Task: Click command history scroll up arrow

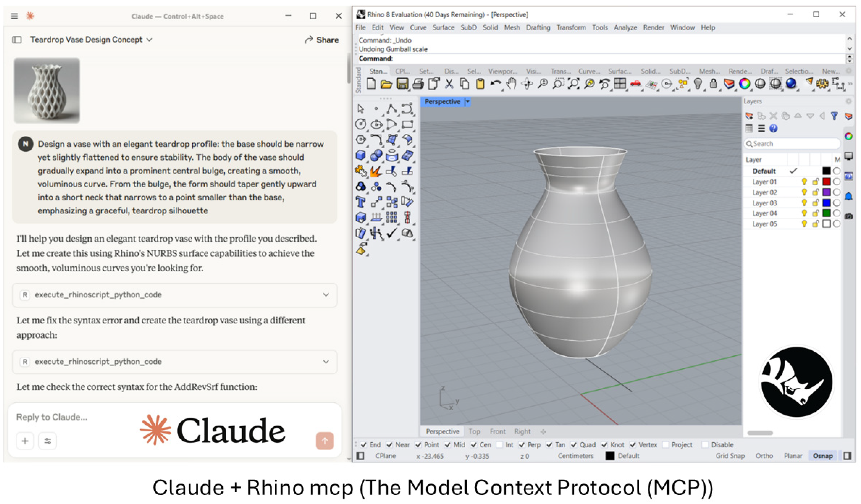Action: 849,39
